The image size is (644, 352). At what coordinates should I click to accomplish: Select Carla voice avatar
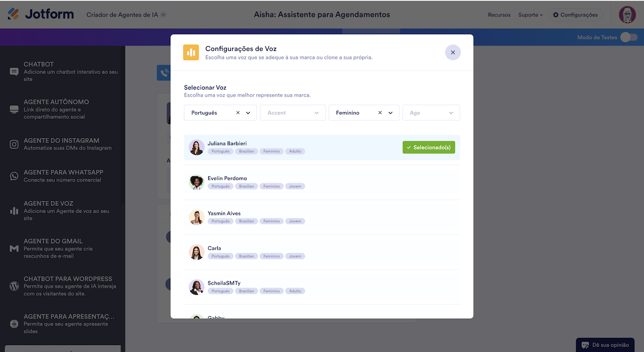coord(196,252)
